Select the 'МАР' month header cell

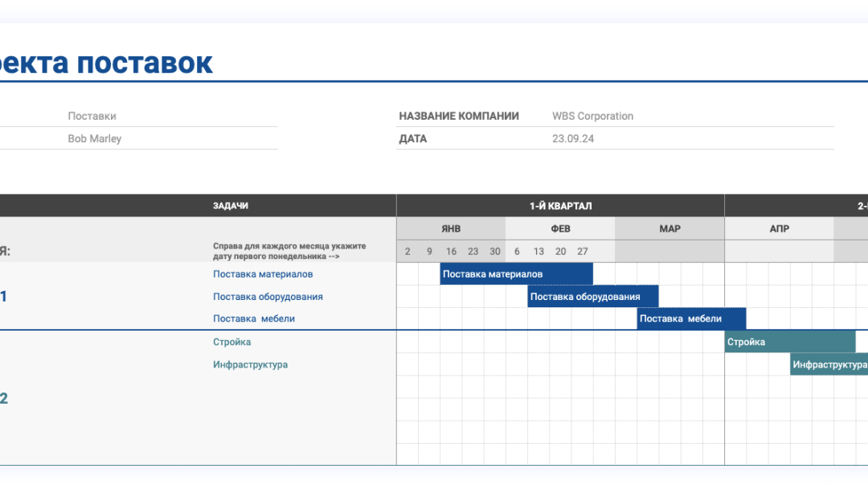[x=669, y=228]
